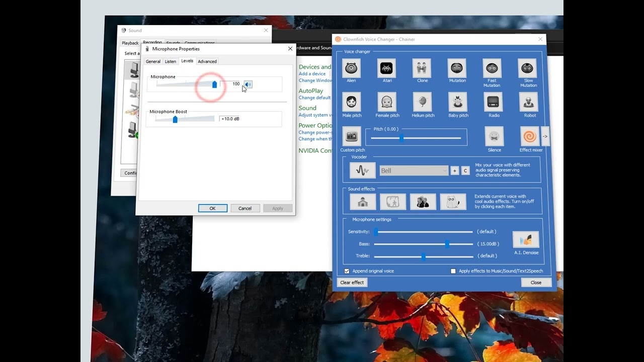This screenshot has width=644, height=362.
Task: Open Playback tab in Sound window
Action: pyautogui.click(x=130, y=43)
